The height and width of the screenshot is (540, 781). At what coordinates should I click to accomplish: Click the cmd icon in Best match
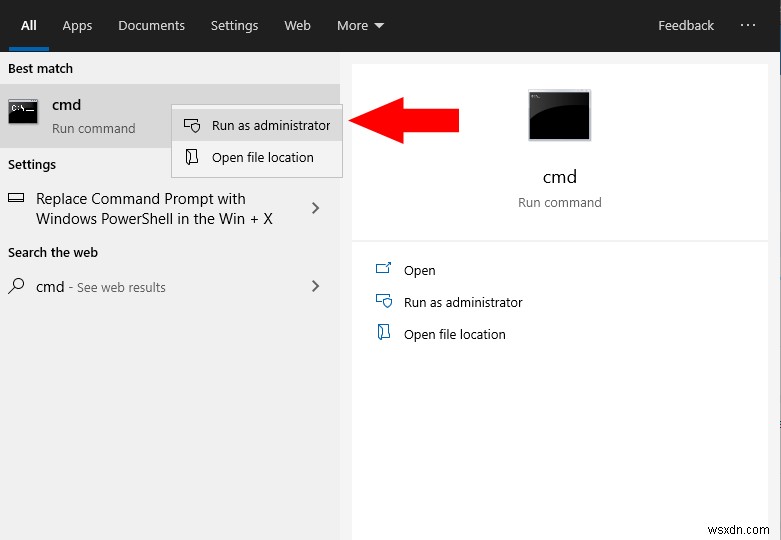pyautogui.click(x=23, y=112)
